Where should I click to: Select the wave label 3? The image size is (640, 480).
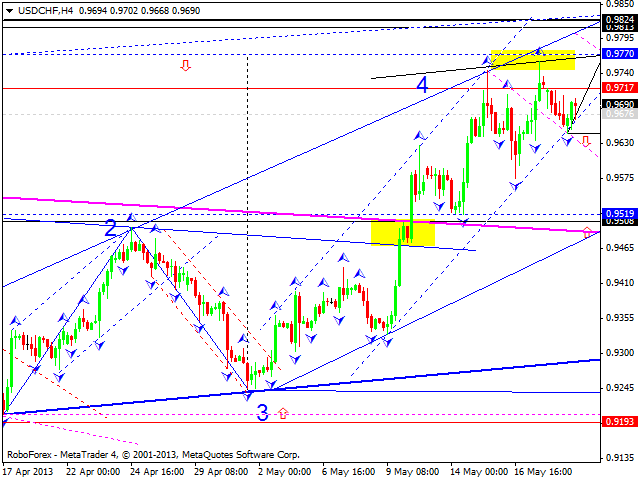coord(262,410)
